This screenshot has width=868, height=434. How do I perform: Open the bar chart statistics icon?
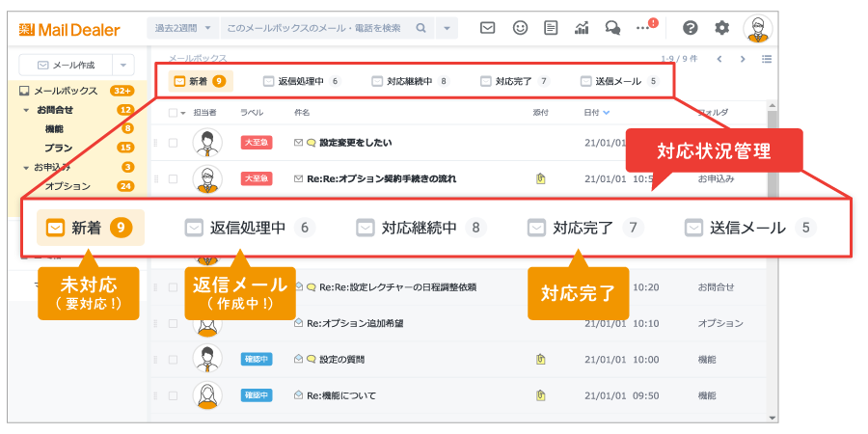pos(582,28)
